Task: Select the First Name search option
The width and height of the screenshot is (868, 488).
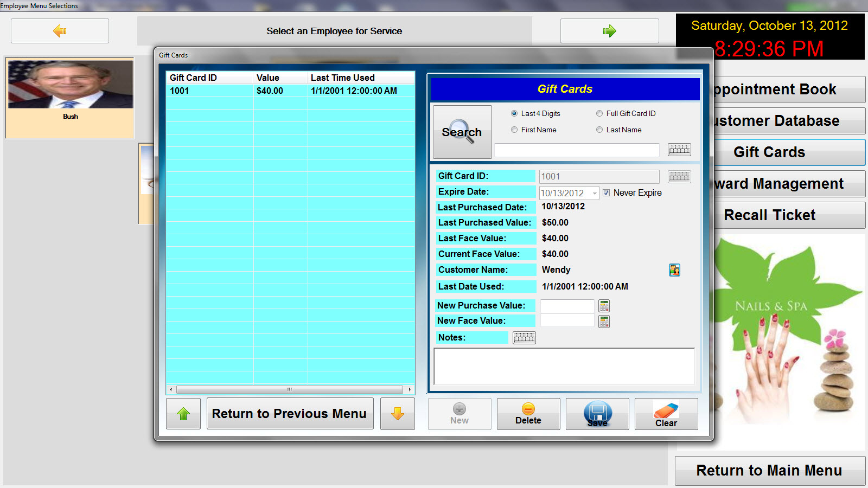Action: click(x=514, y=130)
